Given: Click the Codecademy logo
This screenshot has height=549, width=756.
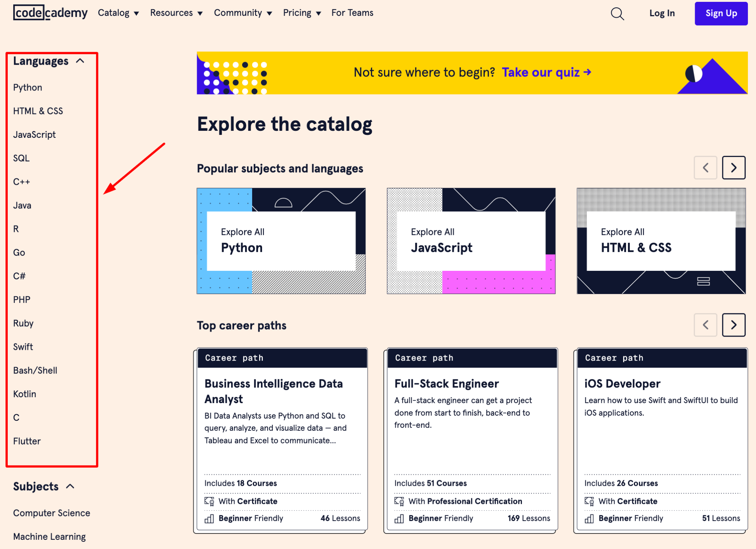Looking at the screenshot, I should click(50, 13).
